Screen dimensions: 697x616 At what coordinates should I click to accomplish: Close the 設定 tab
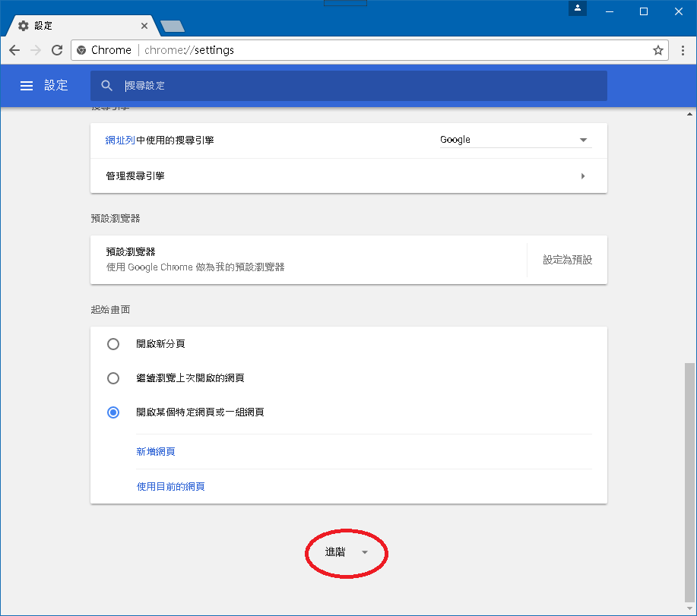point(145,26)
